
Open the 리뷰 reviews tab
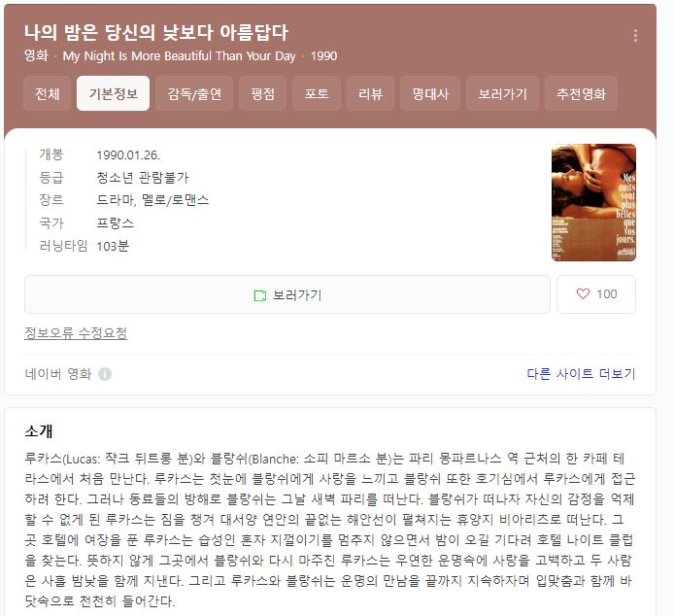[x=370, y=93]
